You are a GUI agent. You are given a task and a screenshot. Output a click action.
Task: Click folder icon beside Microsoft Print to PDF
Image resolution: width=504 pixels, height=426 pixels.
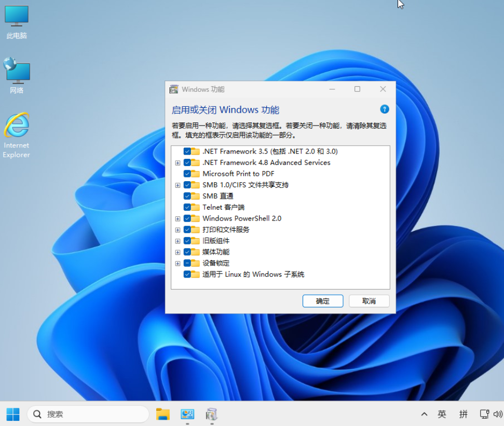[x=195, y=174]
